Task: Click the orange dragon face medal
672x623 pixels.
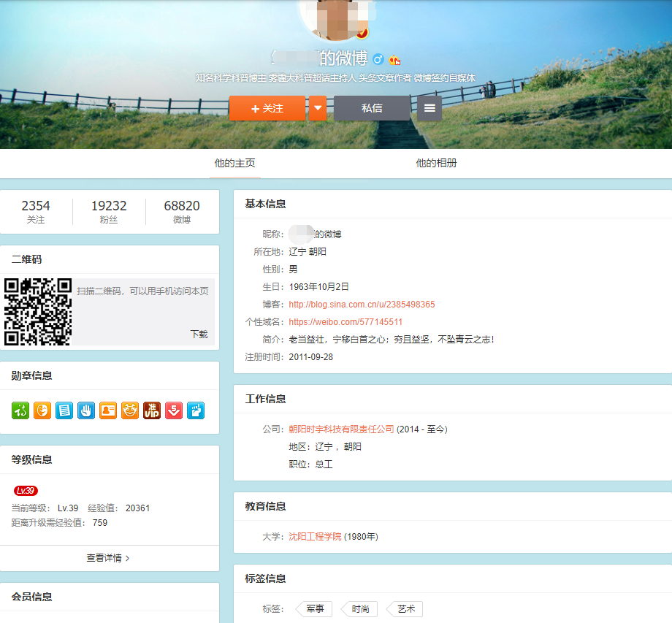Action: click(x=130, y=410)
